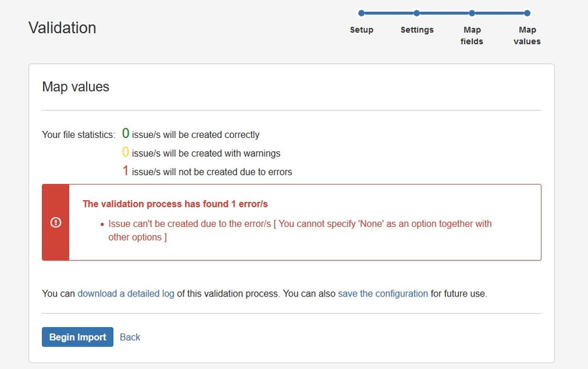Screen dimensions: 588x369
Task: Open the download a detailed log link
Action: click(x=126, y=293)
